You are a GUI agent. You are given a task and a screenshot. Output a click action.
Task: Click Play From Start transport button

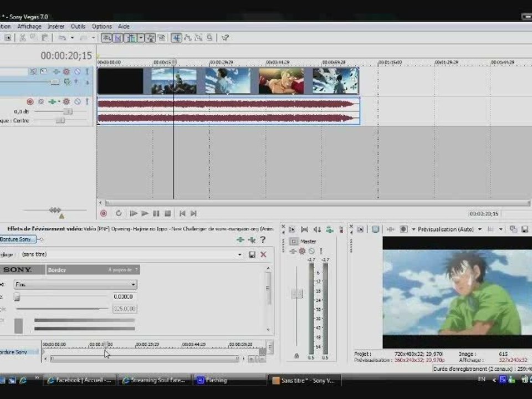tap(134, 213)
